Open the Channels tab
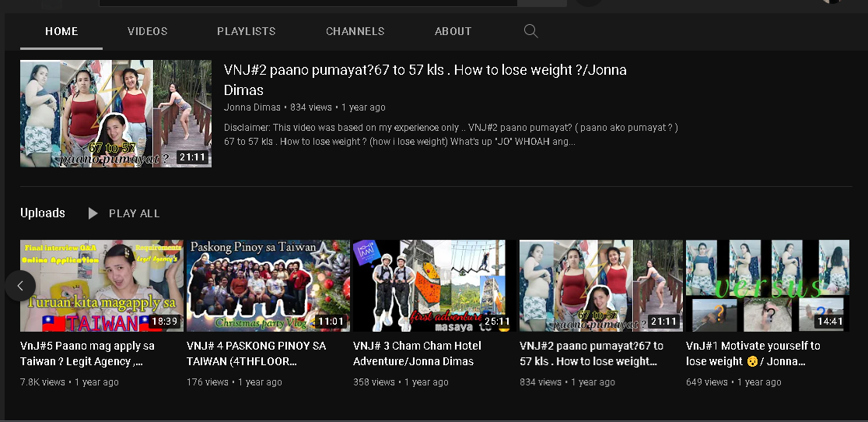 click(355, 31)
